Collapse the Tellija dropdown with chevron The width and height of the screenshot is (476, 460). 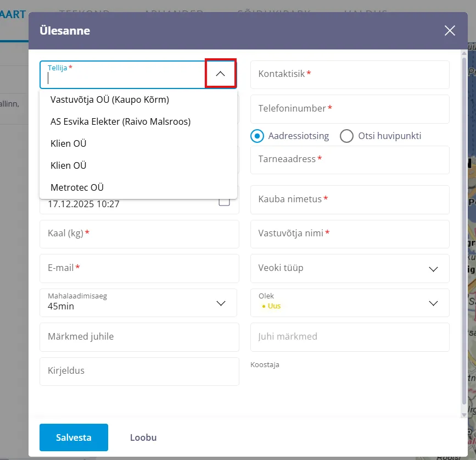(x=221, y=74)
